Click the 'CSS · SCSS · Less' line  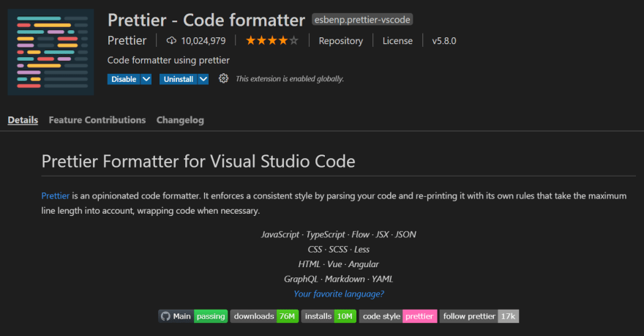pos(339,250)
